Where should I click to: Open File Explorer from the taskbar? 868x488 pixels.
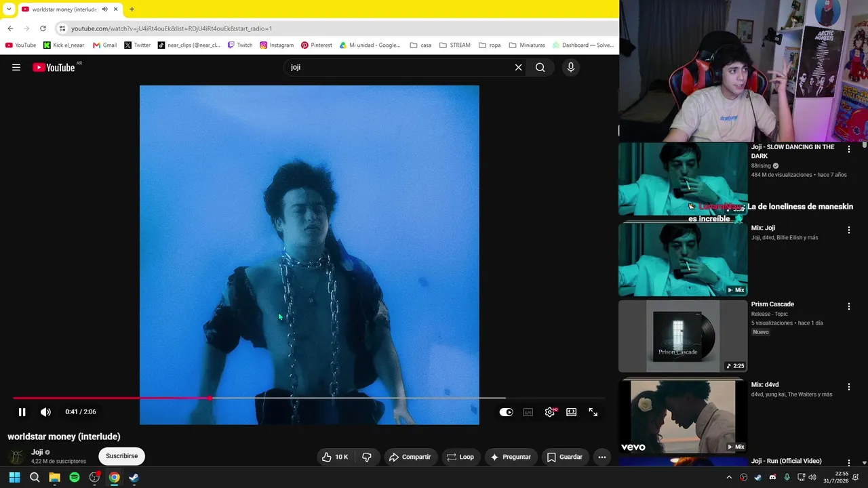[54, 477]
